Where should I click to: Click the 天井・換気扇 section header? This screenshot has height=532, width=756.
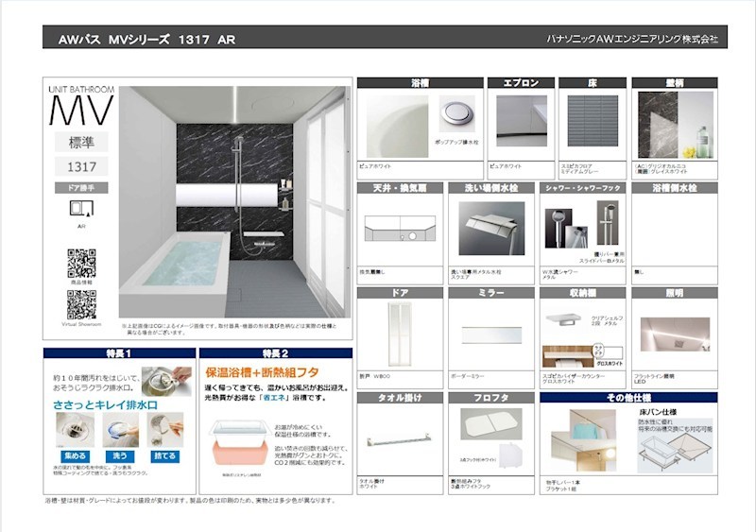[400, 188]
